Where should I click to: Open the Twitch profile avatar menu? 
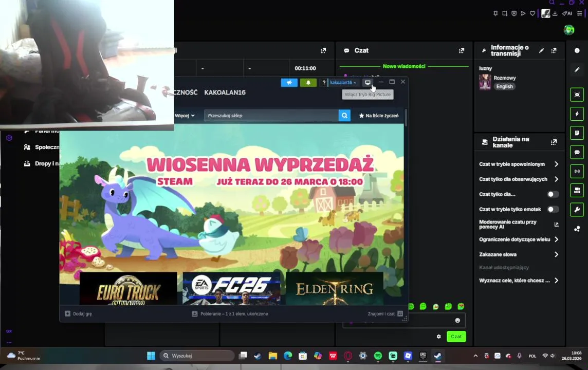569,30
